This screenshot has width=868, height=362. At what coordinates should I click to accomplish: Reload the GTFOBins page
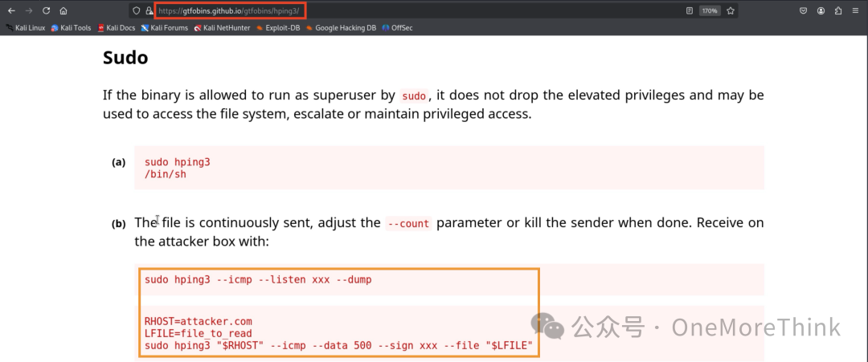(47, 10)
